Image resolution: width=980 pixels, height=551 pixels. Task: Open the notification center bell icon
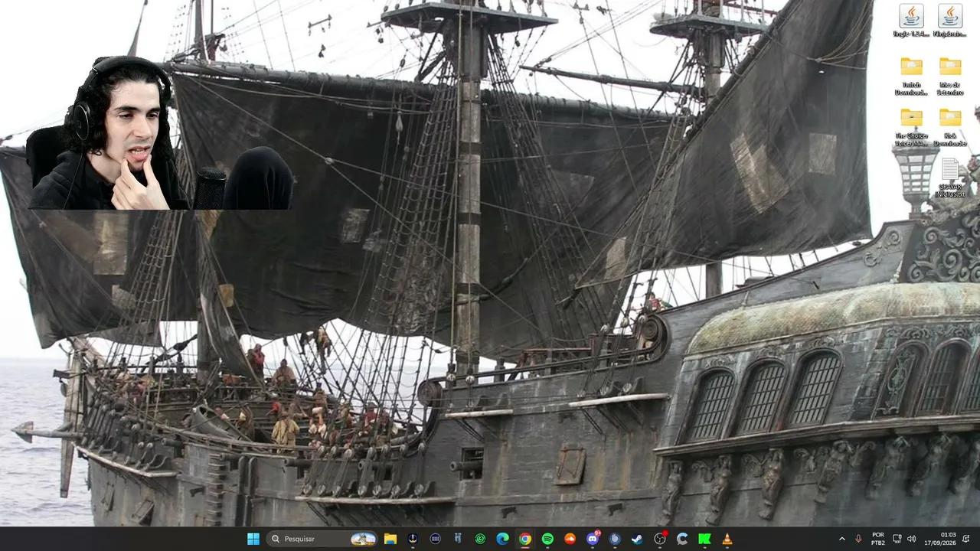point(966,539)
